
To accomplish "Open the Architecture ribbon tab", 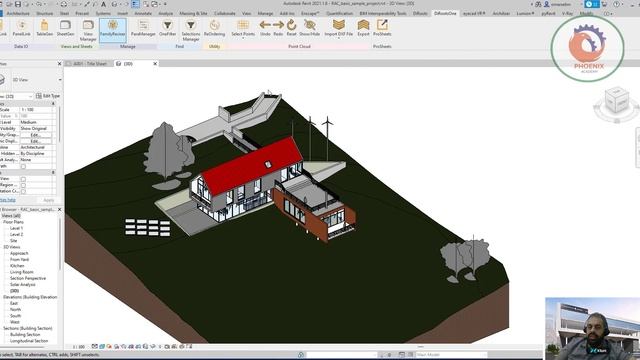I will click(18, 13).
